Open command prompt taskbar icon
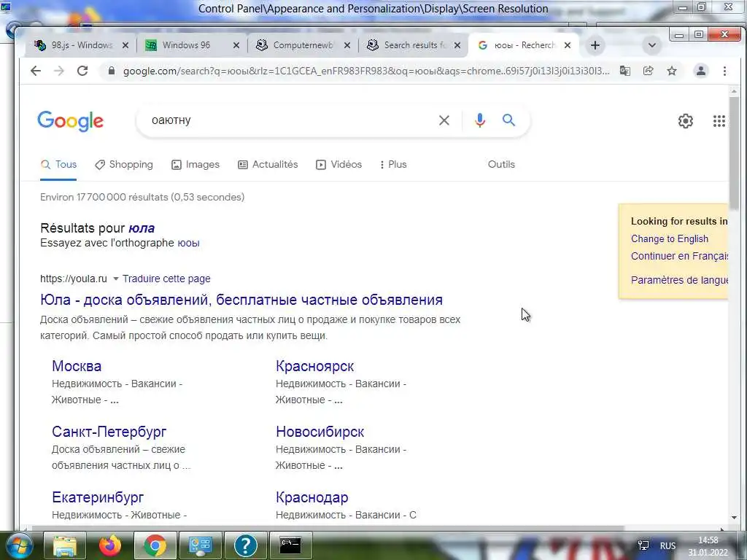The width and height of the screenshot is (747, 560). pos(290,545)
